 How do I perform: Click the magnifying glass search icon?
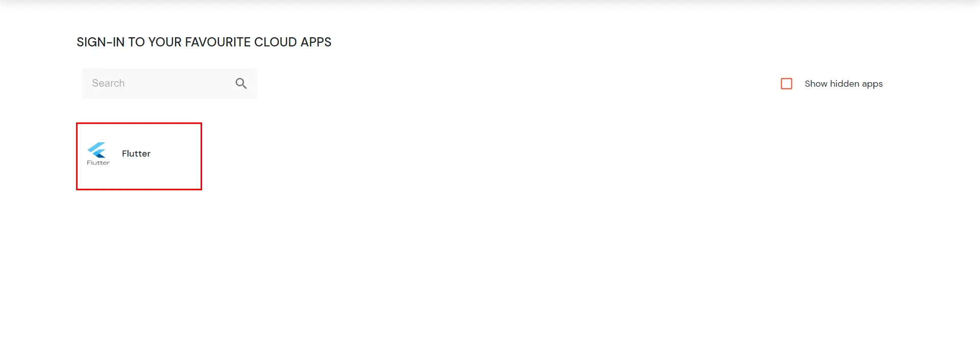pos(241,83)
